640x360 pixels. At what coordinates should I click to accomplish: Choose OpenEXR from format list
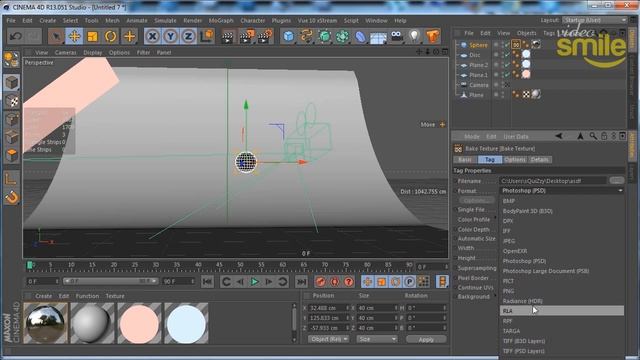point(515,251)
